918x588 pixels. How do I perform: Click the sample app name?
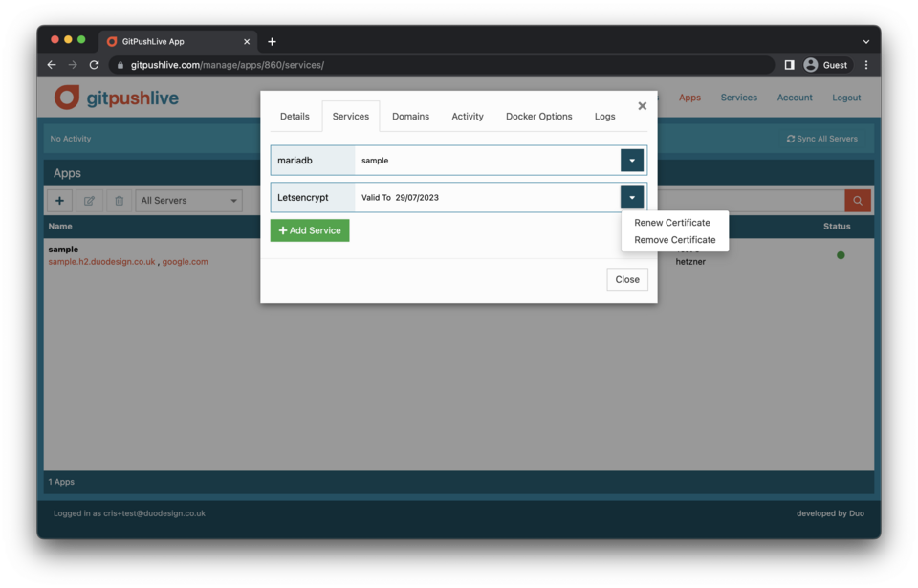click(63, 249)
